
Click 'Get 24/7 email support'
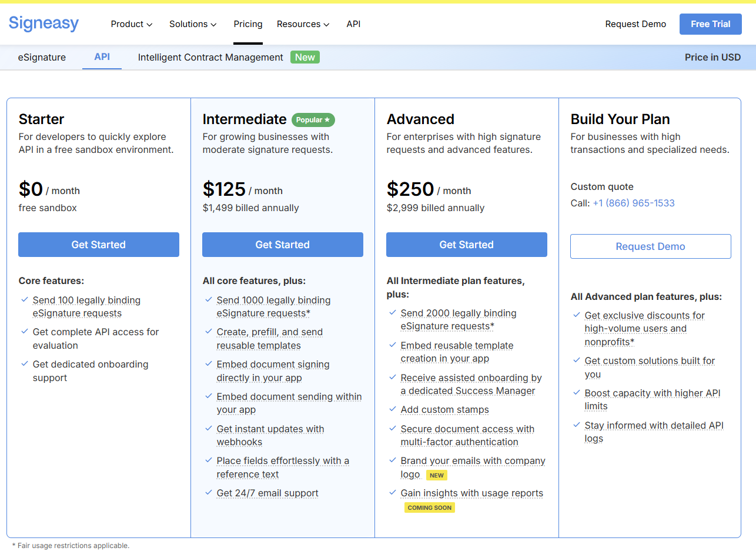(267, 493)
